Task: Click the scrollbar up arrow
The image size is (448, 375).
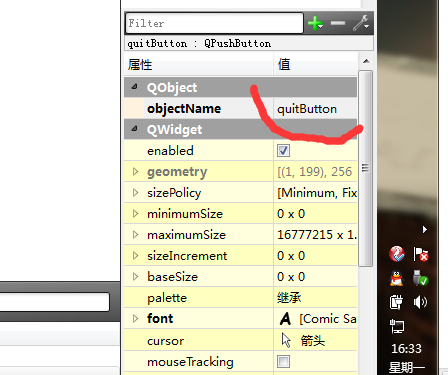Action: (x=366, y=61)
